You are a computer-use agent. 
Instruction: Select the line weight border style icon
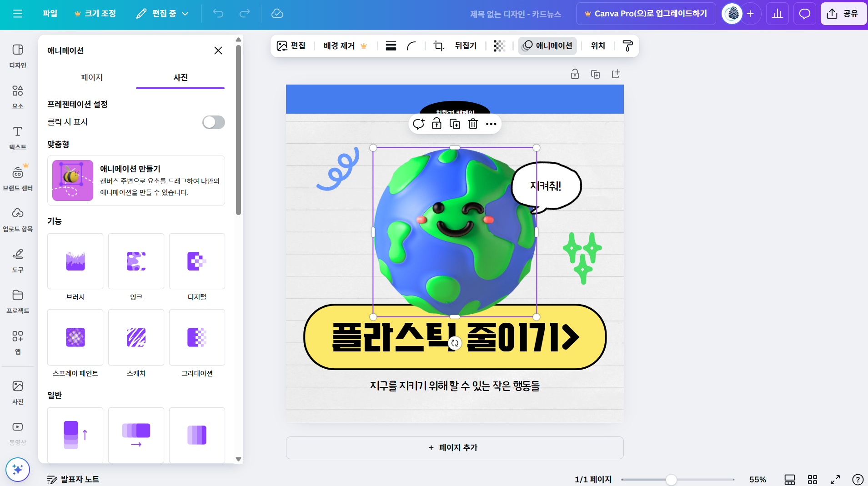pyautogui.click(x=391, y=46)
